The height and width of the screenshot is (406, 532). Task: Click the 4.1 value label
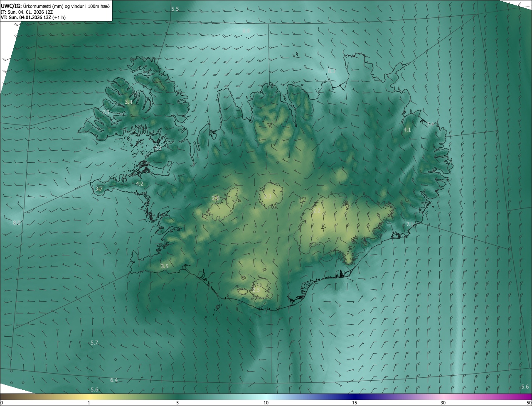pos(407,130)
